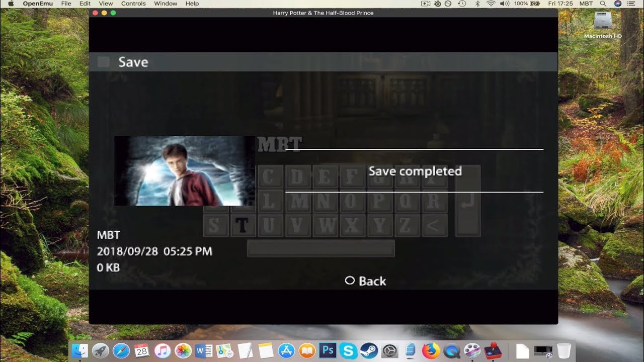Open Safari in the dock

(x=121, y=350)
